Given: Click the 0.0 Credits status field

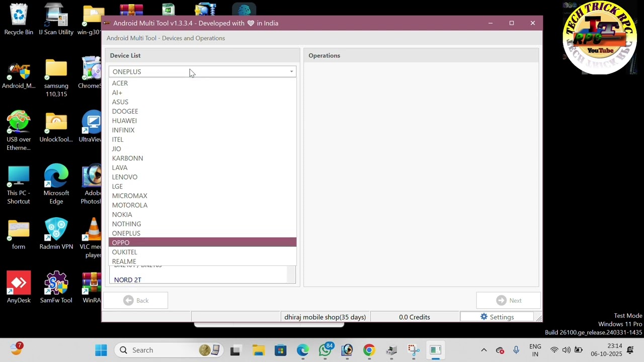Looking at the screenshot, I should [415, 317].
